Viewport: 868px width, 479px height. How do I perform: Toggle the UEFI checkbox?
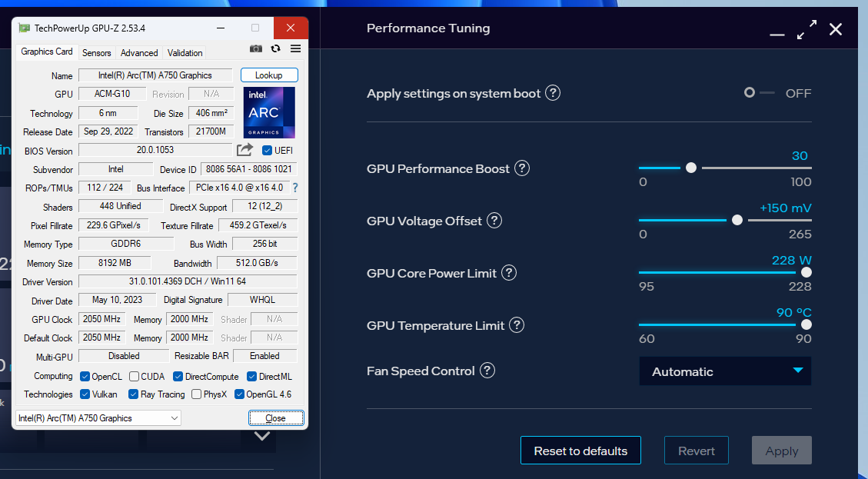[267, 150]
